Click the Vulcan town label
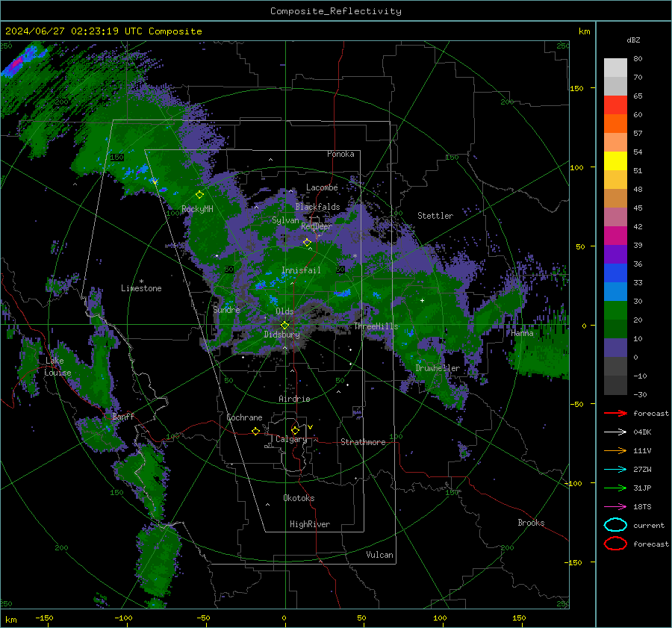 pyautogui.click(x=379, y=555)
